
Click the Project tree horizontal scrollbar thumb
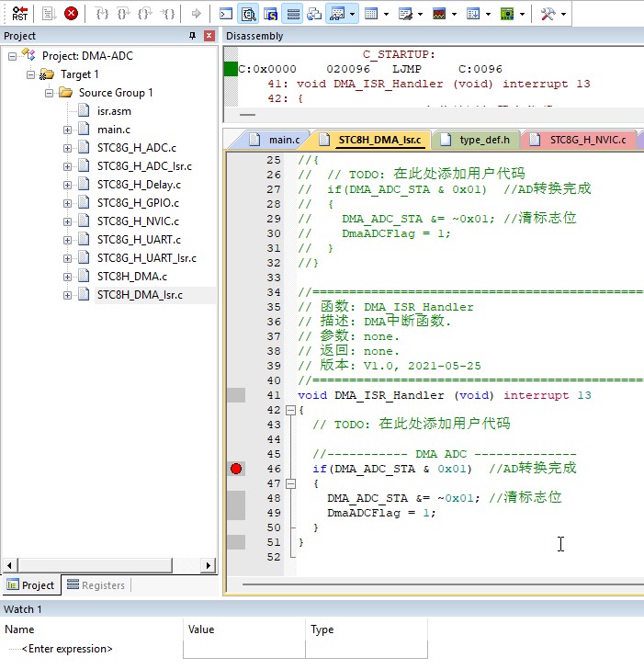pyautogui.click(x=96, y=565)
